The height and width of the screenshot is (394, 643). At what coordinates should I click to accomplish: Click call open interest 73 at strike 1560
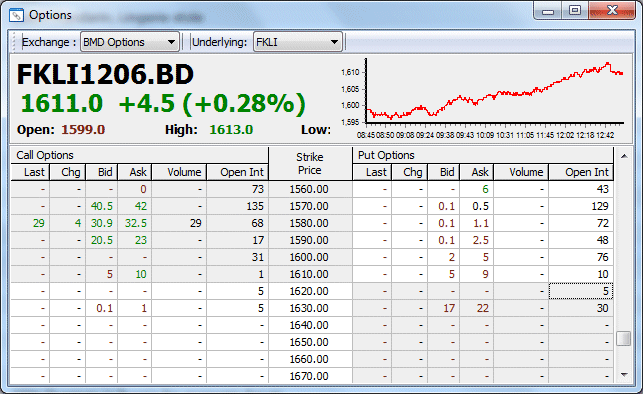coord(237,189)
